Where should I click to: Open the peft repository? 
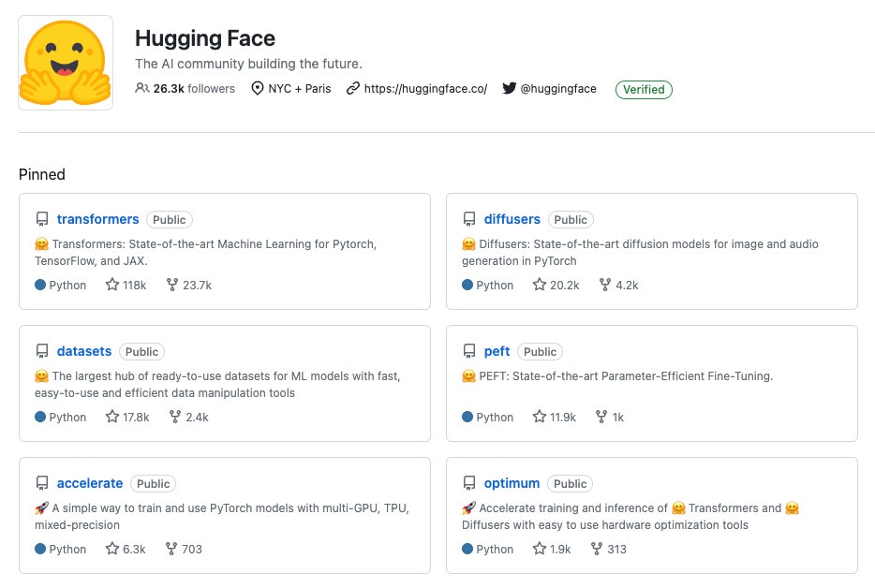click(497, 351)
